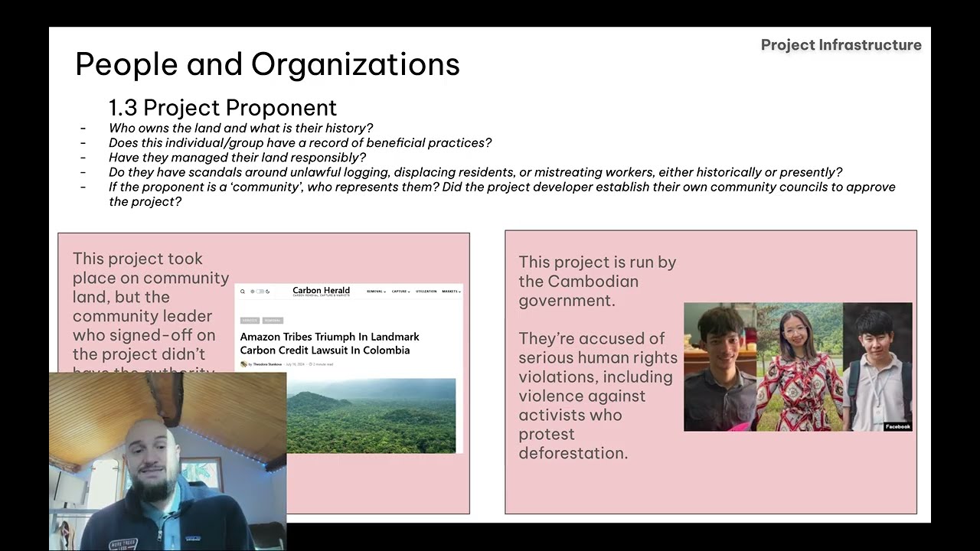Click the presenter webcam video overlay

[168, 461]
